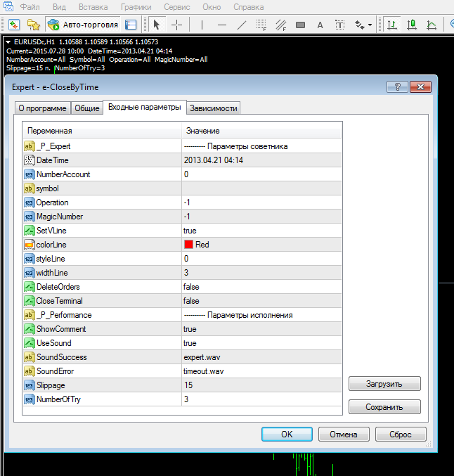Open the Сервис menu

point(177,6)
